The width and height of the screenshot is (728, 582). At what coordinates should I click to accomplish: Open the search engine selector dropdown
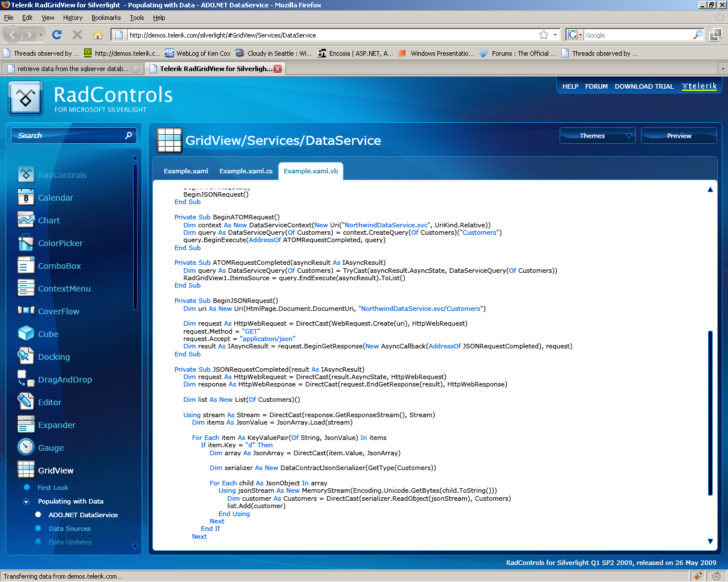575,35
